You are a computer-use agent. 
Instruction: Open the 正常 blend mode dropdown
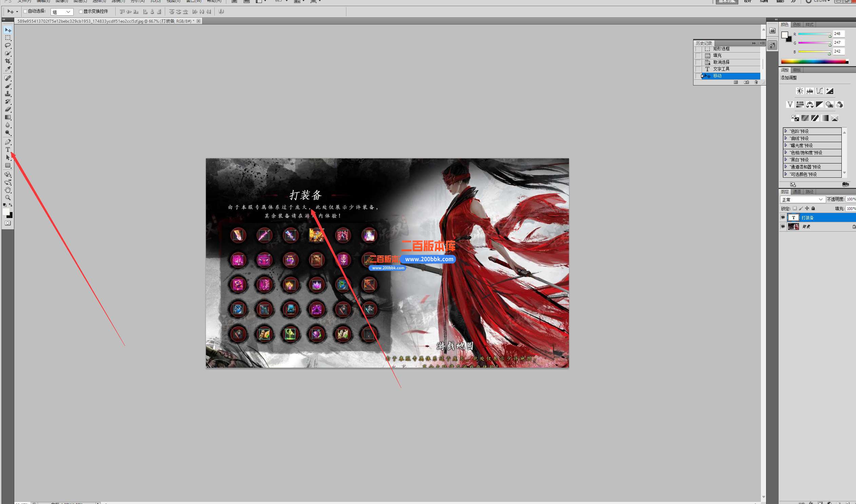pyautogui.click(x=802, y=199)
